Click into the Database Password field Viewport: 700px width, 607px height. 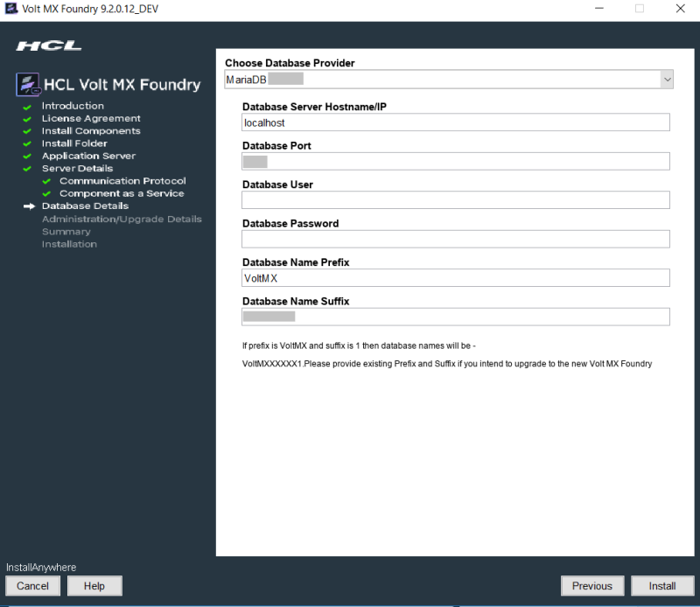(x=455, y=239)
